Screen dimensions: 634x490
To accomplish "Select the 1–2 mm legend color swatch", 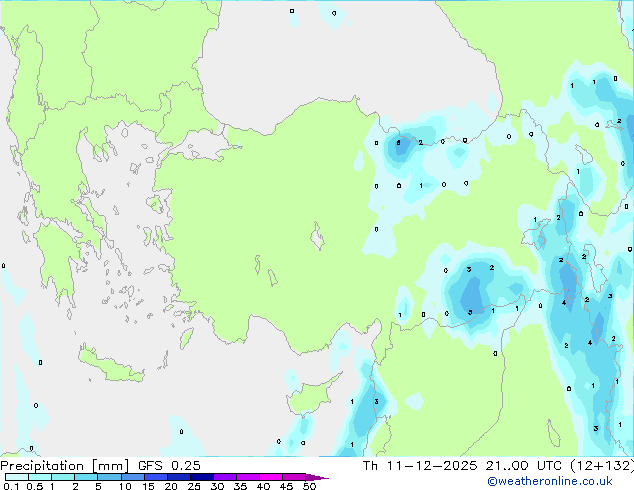I will click(x=63, y=477).
